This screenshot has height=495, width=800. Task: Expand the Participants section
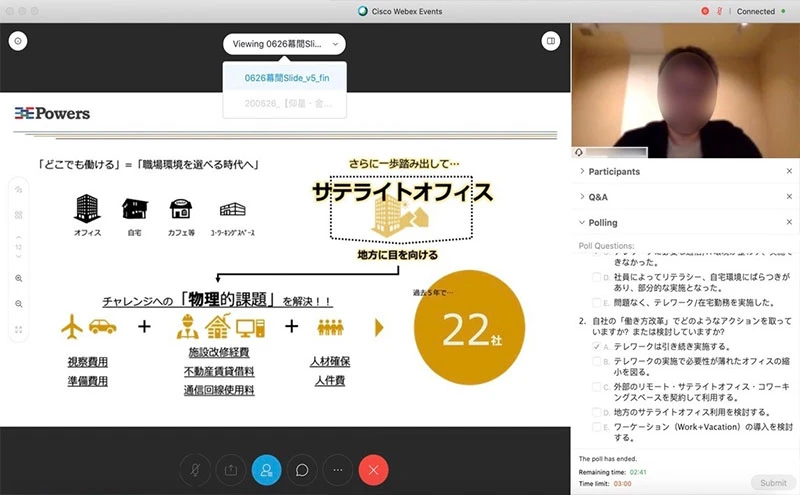coord(616,171)
